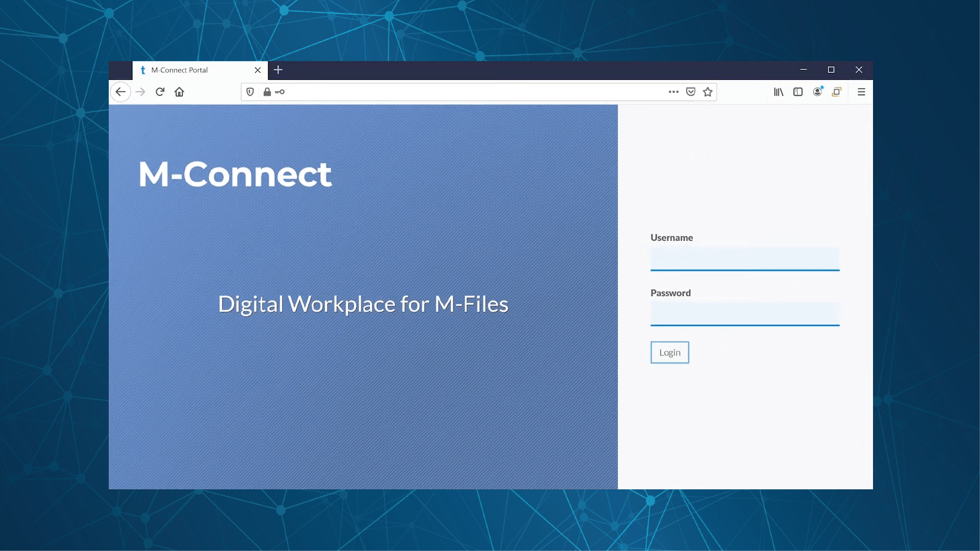
Task: Bookmark this page with the star icon
Action: tap(708, 92)
